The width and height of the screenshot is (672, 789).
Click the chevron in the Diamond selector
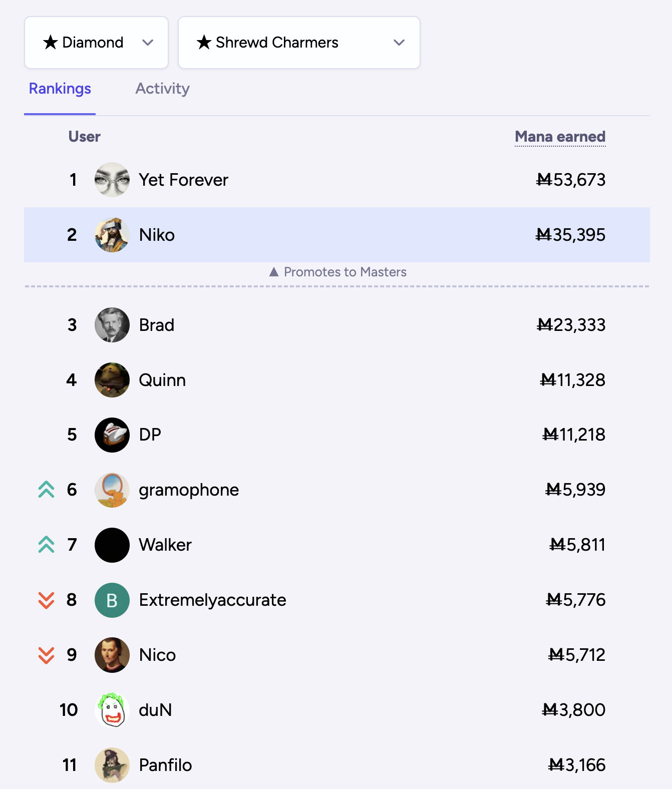[x=148, y=43]
